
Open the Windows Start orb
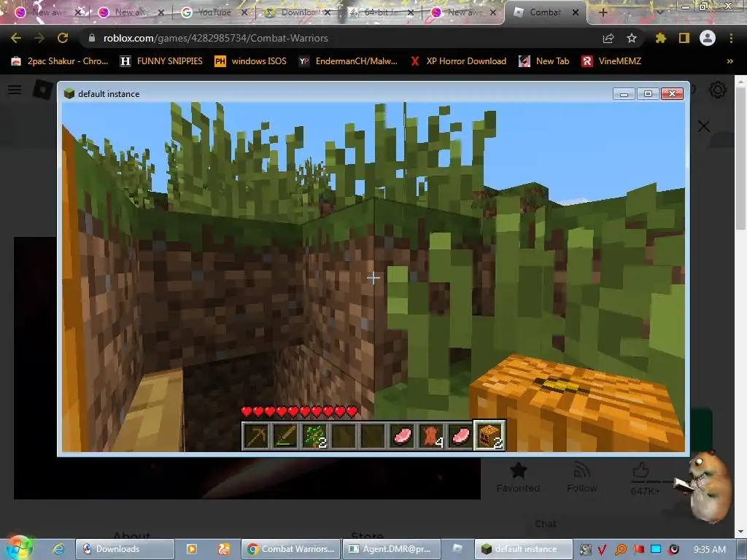[x=19, y=548]
